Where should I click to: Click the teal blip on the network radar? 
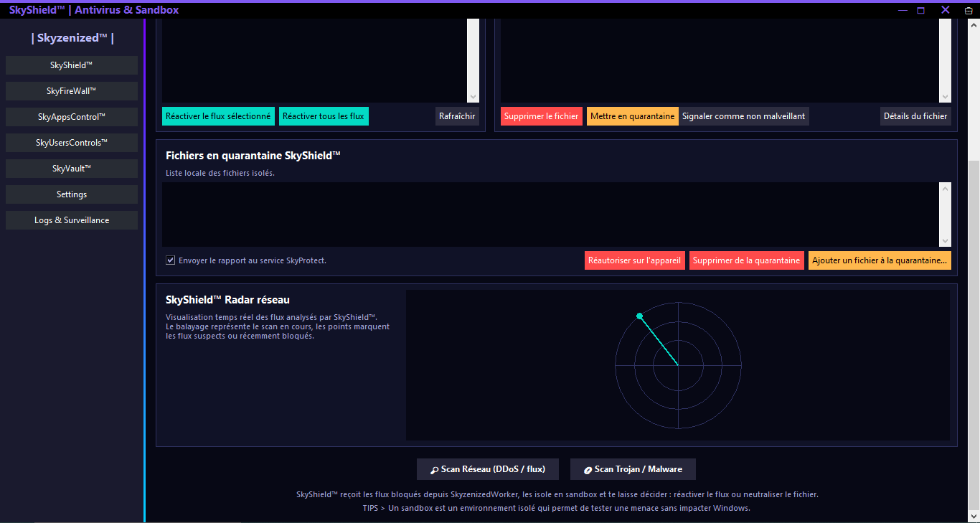tap(639, 316)
